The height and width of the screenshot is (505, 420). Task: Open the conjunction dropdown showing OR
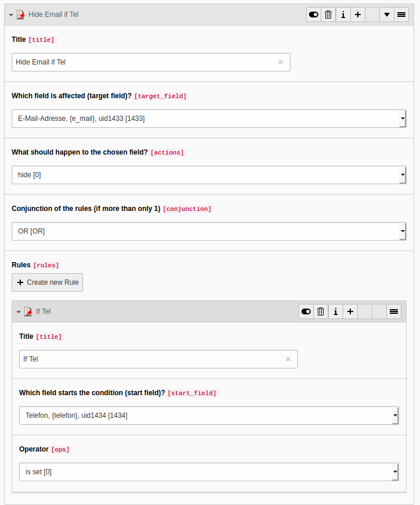[x=209, y=231]
